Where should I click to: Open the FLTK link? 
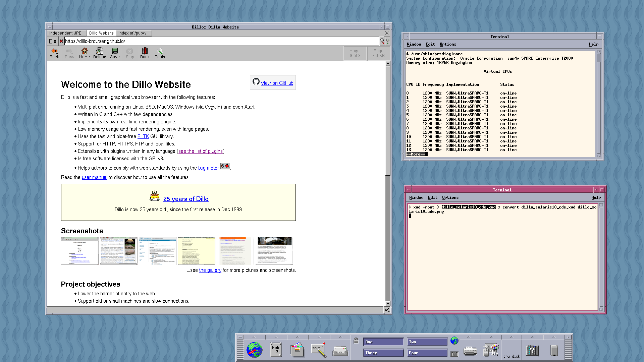(143, 136)
